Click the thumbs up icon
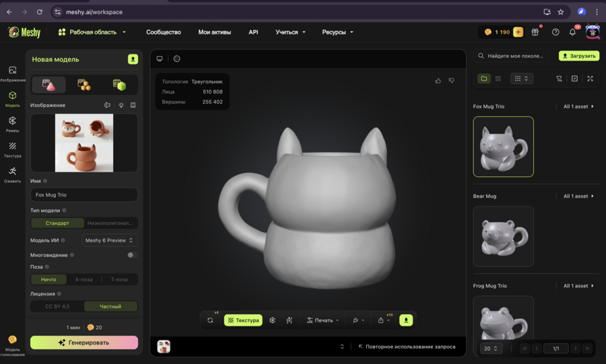 [x=438, y=81]
